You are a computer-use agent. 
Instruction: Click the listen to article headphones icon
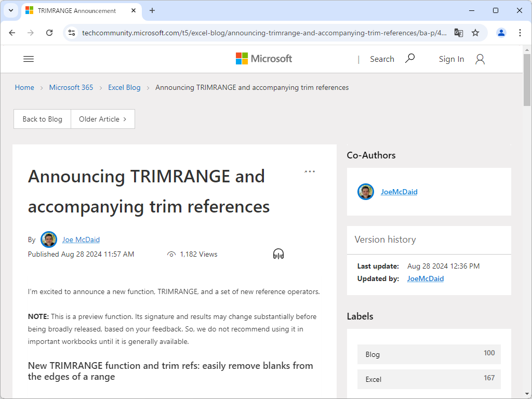pyautogui.click(x=278, y=254)
